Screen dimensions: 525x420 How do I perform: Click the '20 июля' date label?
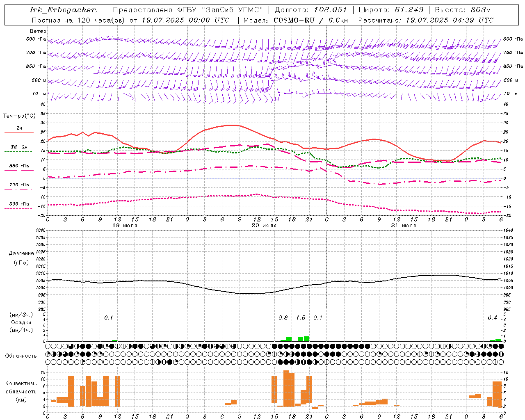(264, 226)
